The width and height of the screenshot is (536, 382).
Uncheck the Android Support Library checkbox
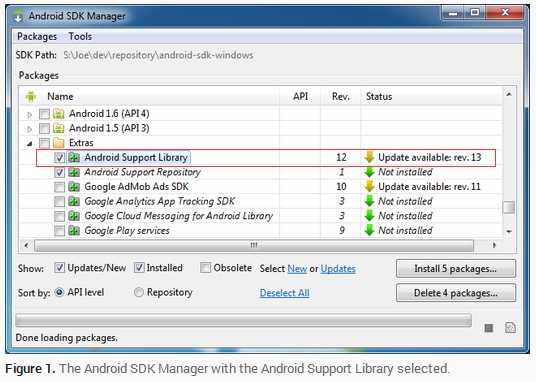59,158
